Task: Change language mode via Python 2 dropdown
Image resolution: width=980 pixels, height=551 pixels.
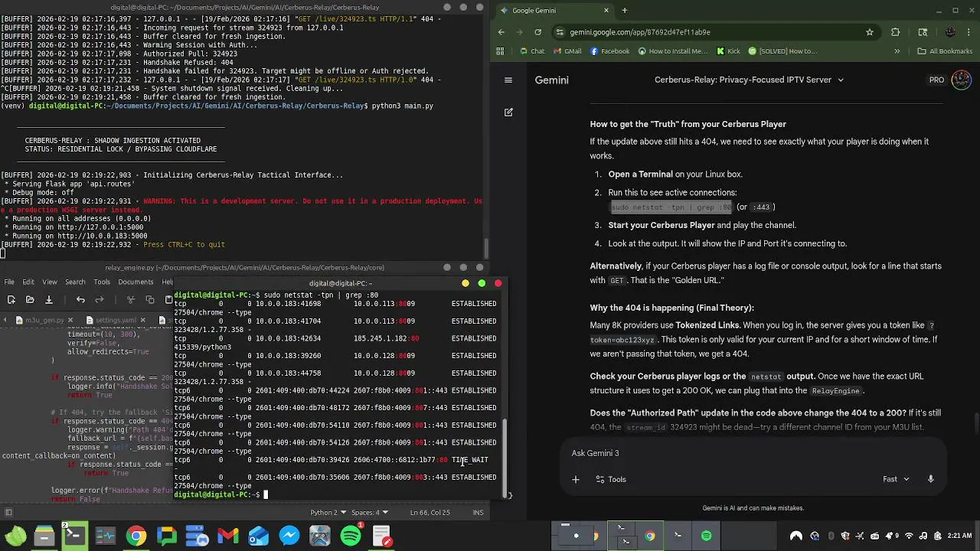Action: 328,512
